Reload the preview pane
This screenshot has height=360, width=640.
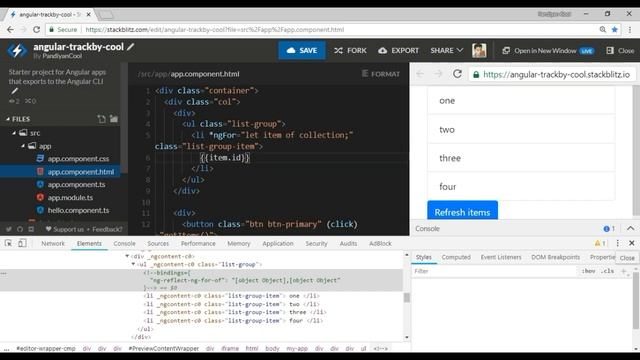458,74
